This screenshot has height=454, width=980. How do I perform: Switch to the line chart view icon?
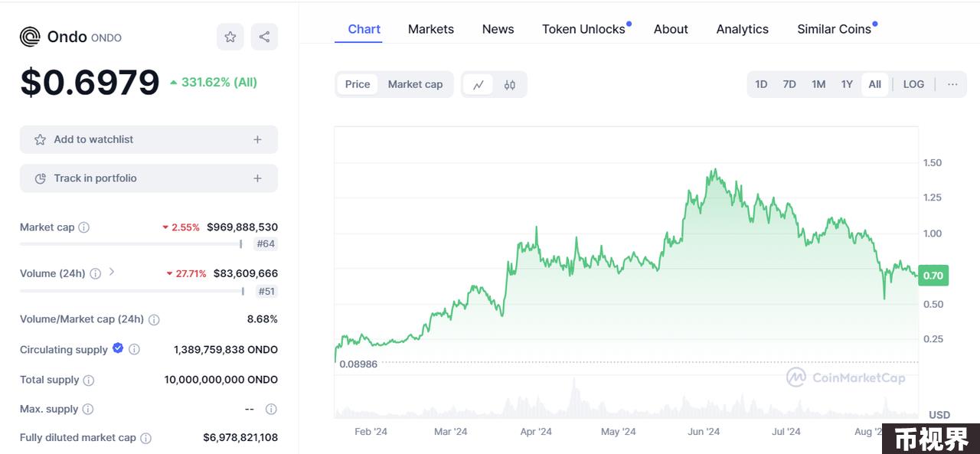click(479, 84)
